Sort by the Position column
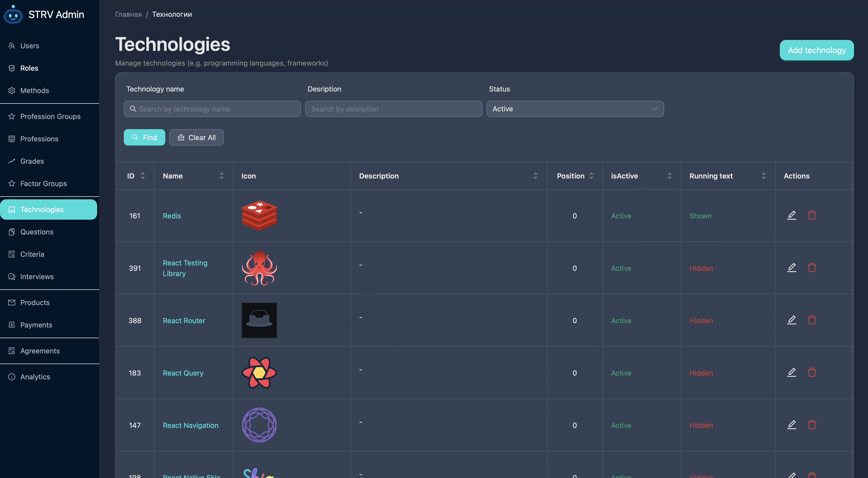Viewport: 868px width, 478px height. (x=591, y=176)
